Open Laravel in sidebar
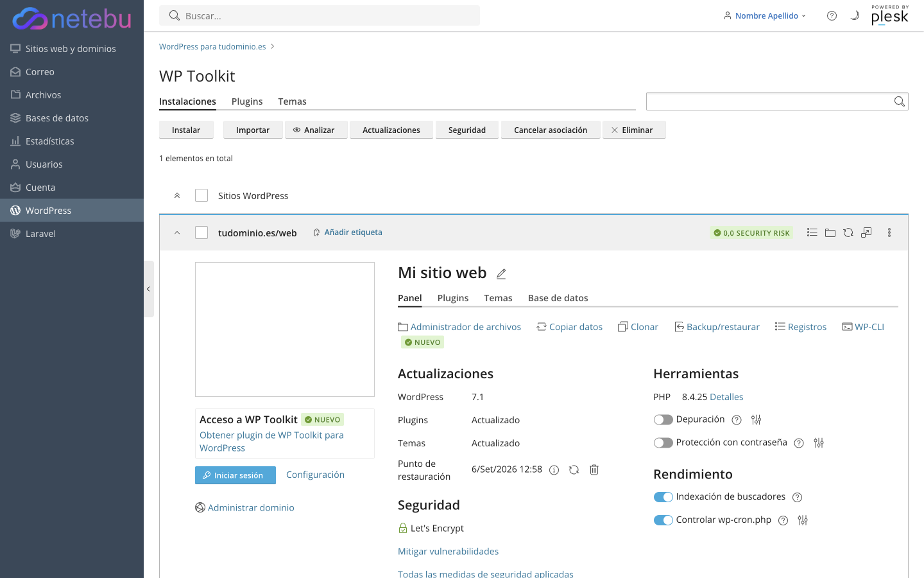924x578 pixels. tap(72, 234)
